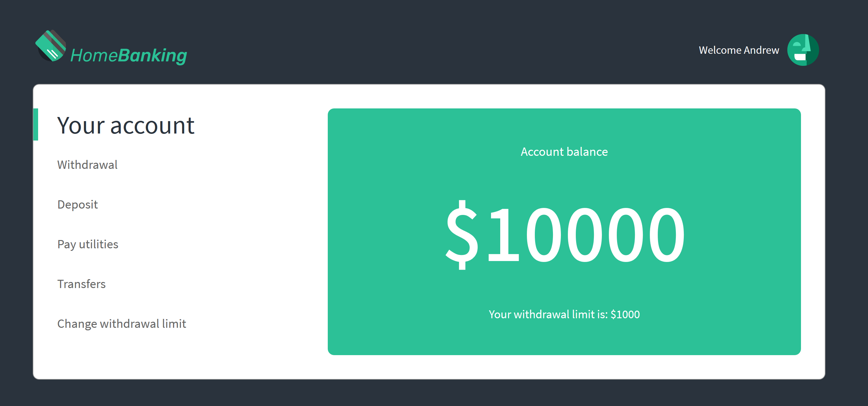868x406 pixels.
Task: Click the word account in the heading
Action: [152, 126]
